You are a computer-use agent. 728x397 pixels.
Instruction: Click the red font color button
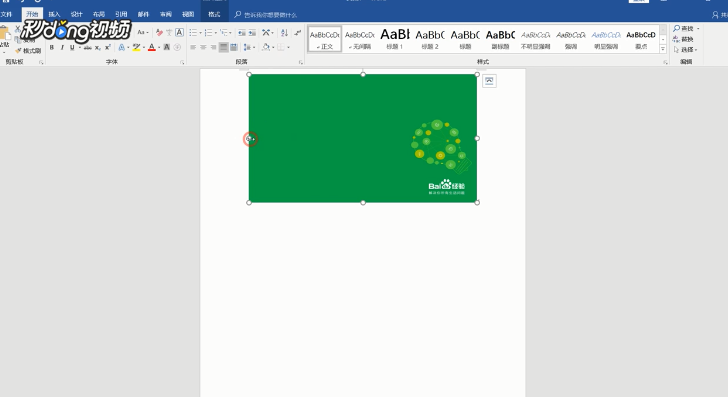coord(151,47)
